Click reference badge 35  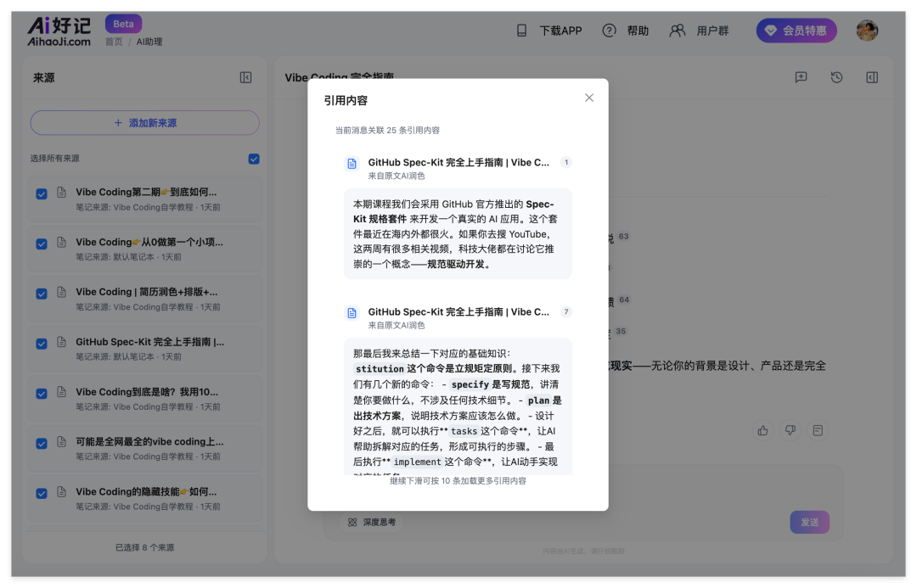click(x=621, y=332)
